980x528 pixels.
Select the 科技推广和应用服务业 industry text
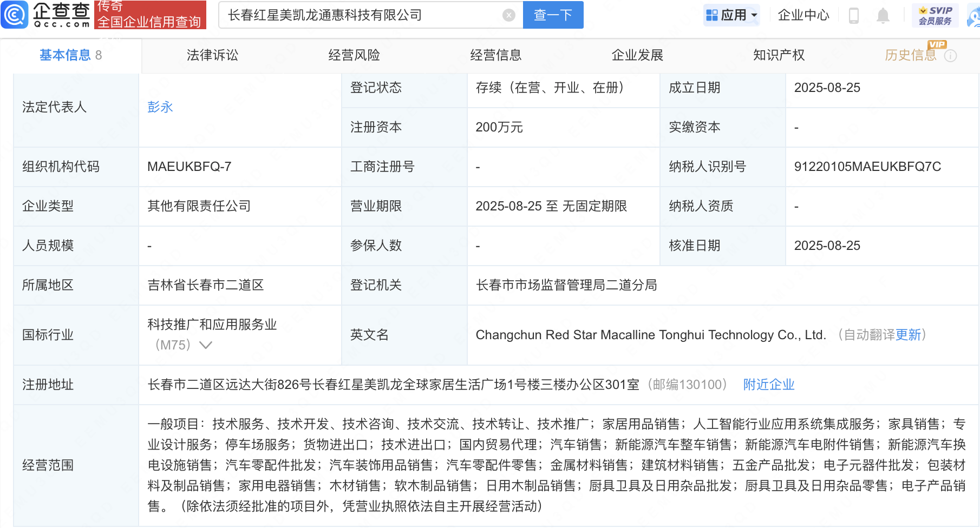pyautogui.click(x=212, y=325)
